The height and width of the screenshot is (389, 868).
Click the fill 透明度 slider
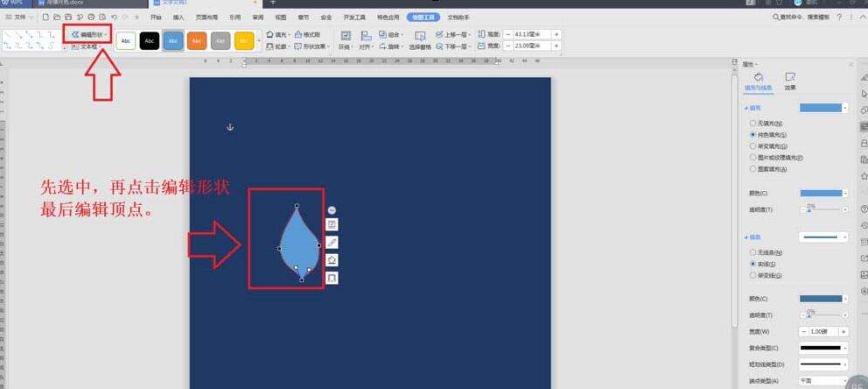tap(825, 210)
